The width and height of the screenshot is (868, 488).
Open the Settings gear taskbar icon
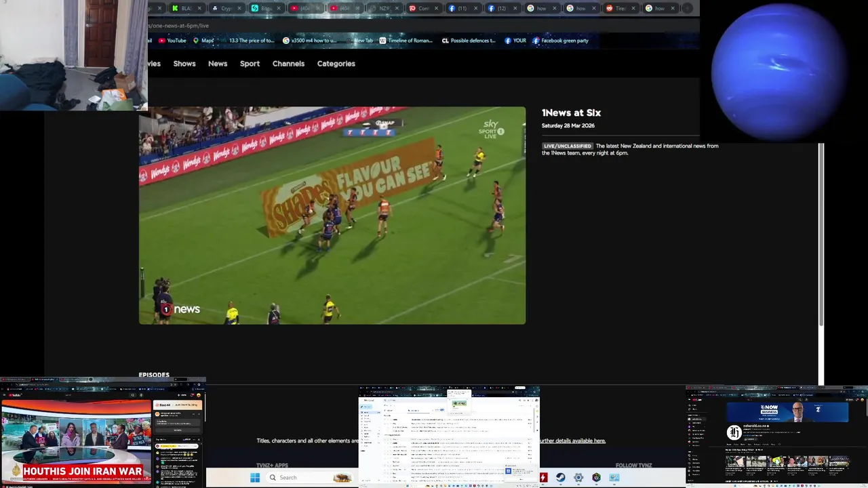(x=578, y=477)
